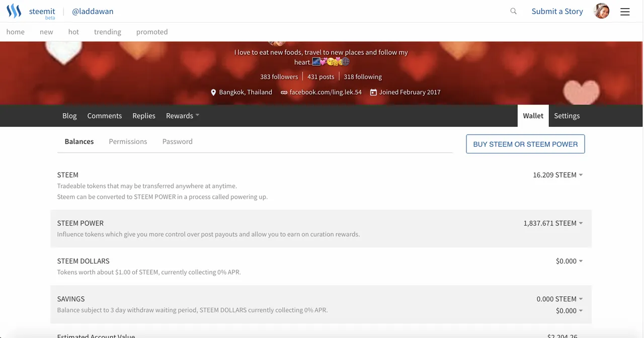Expand the Steem Dollars $0.000 dropdown
This screenshot has width=644, height=338.
(x=569, y=261)
